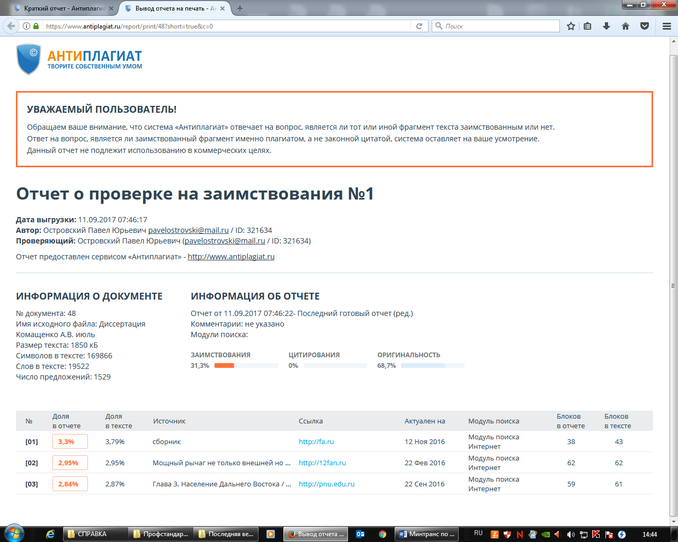Click row number [03]
678x542 pixels.
point(32,484)
